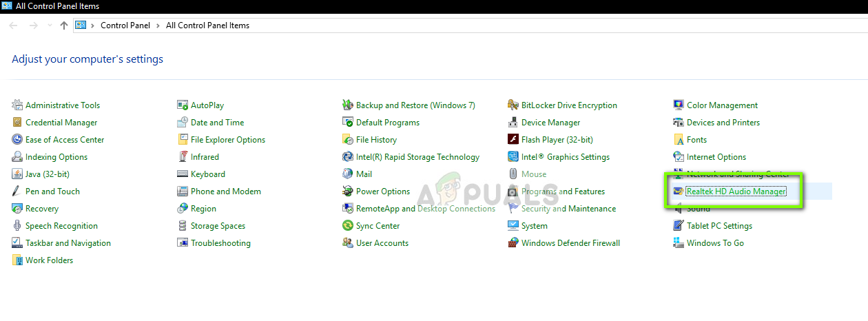Click the address bar Control Panel icon

80,25
